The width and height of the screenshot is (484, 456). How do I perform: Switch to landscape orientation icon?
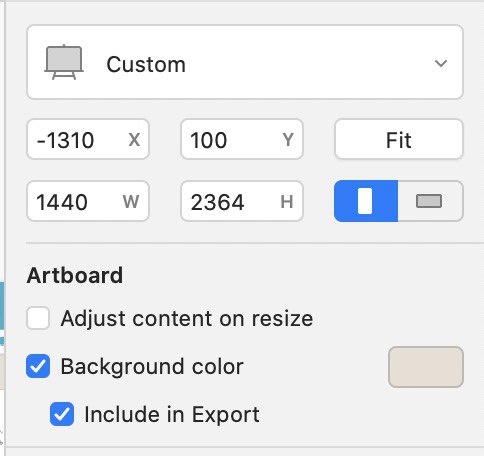pyautogui.click(x=430, y=201)
